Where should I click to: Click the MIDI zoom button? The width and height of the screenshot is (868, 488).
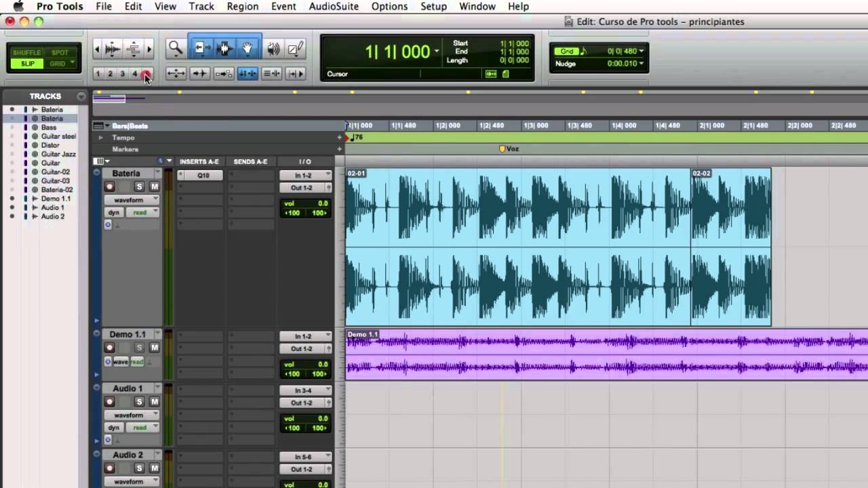[134, 49]
